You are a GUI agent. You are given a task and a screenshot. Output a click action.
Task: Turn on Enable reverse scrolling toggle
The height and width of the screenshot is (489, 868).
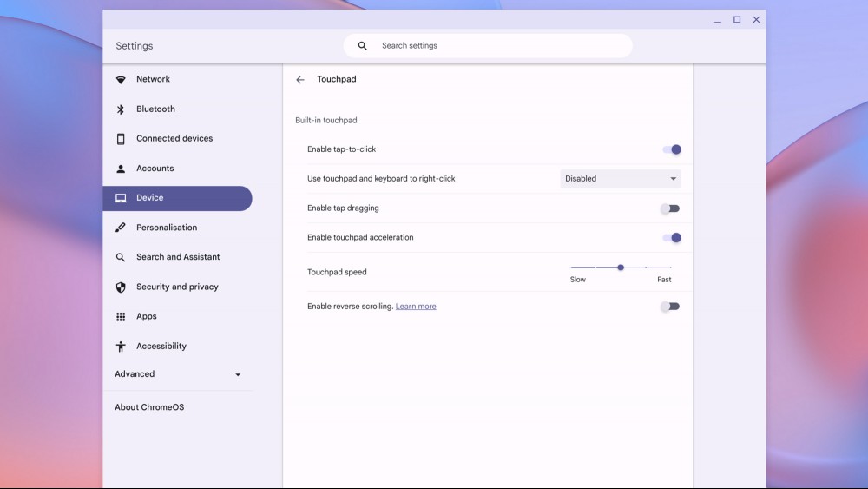[x=670, y=307]
